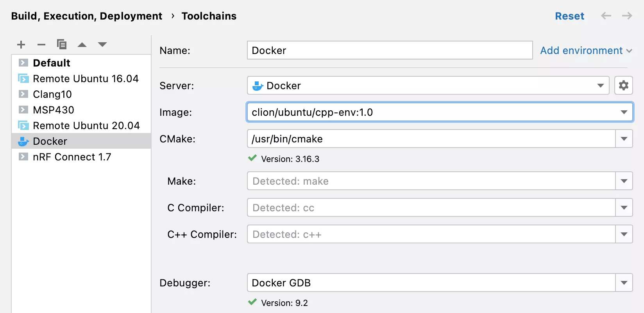The width and height of the screenshot is (644, 313).
Task: Select the Default toolchain
Action: point(52,63)
